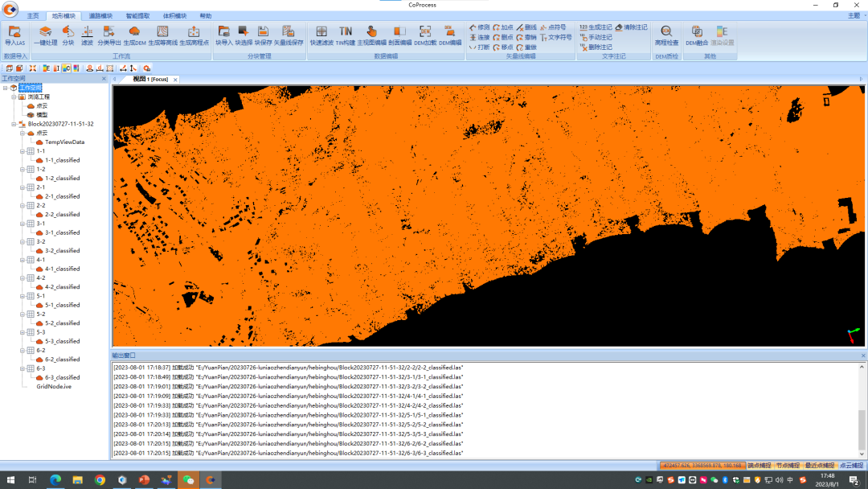
Task: Click the 手动注记 button
Action: pyautogui.click(x=596, y=37)
